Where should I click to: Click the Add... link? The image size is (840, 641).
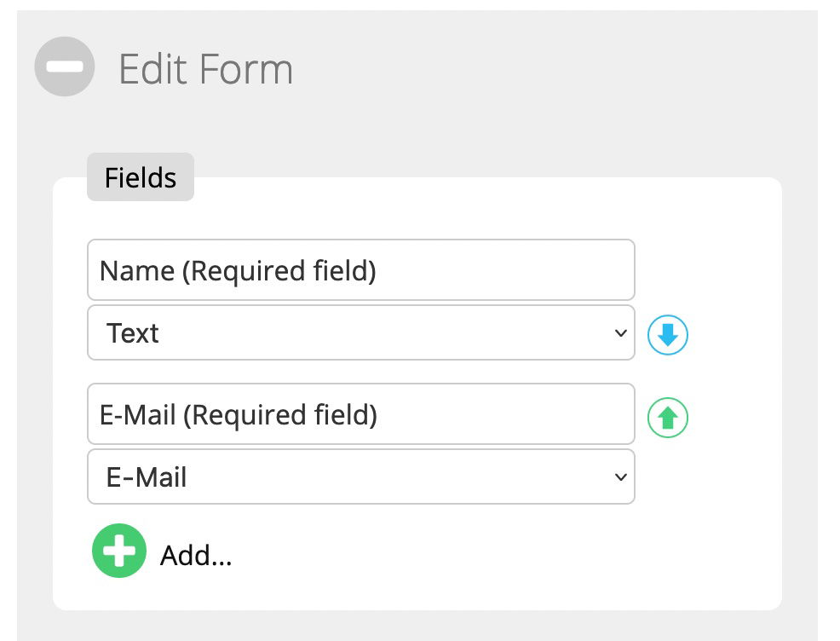(196, 555)
